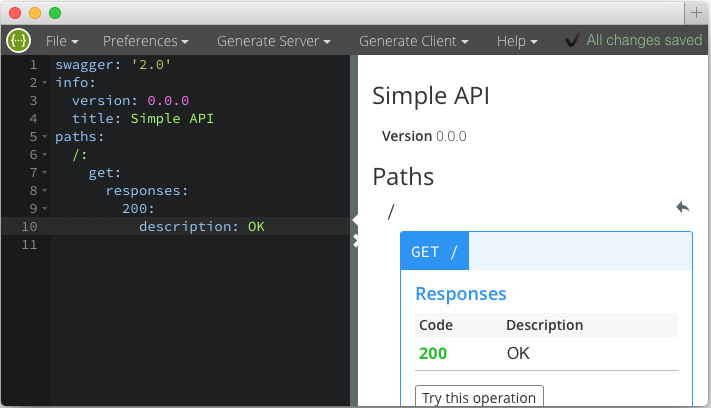This screenshot has height=408, width=711.
Task: Click the Simple API title in preview
Action: click(431, 96)
